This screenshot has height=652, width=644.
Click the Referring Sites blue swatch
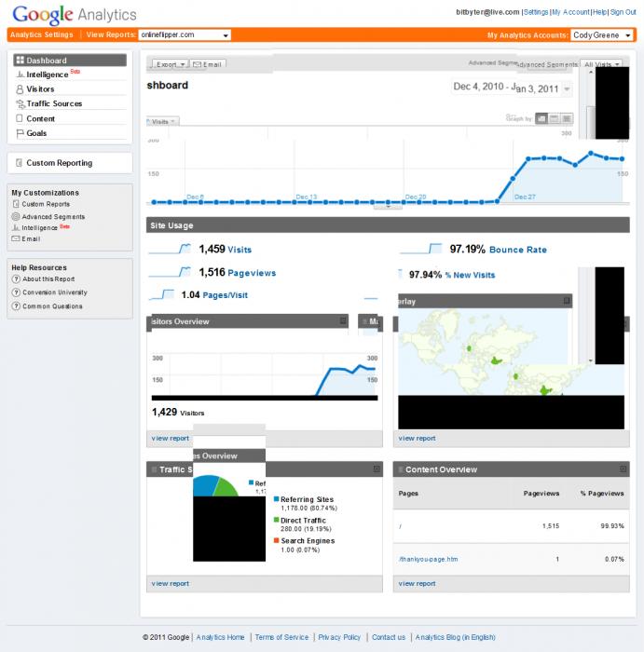[276, 499]
